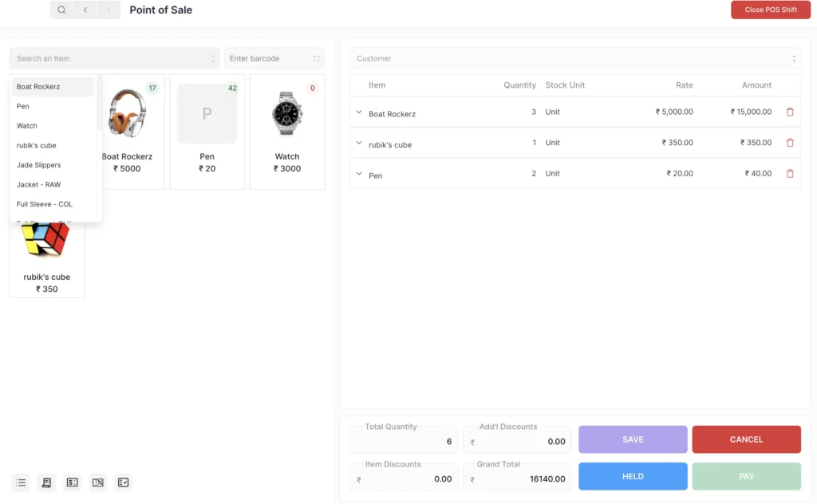This screenshot has width=817, height=504.
Task: Click the Grand Total value 16140.00
Action: click(547, 479)
